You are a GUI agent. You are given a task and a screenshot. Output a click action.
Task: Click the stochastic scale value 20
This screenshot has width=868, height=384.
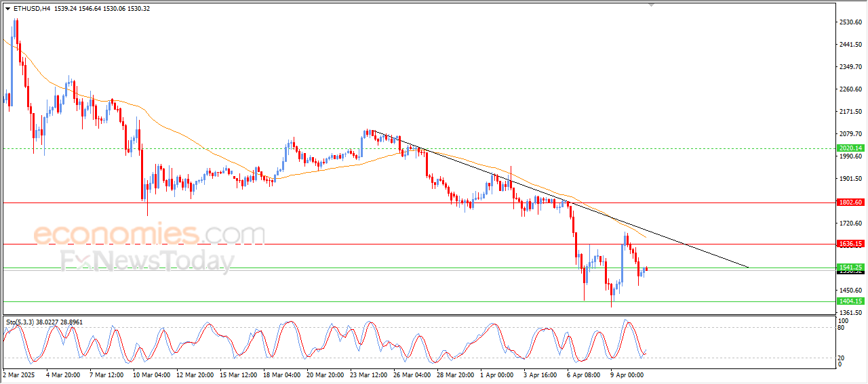(842, 357)
